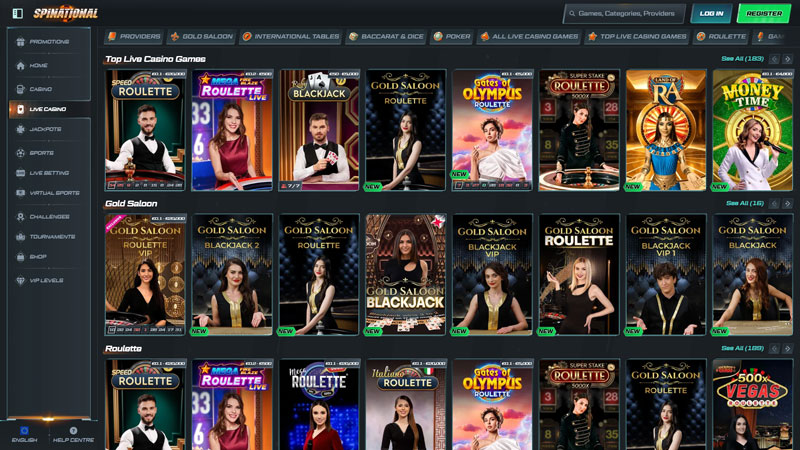Open the Casino section icon

(20, 89)
